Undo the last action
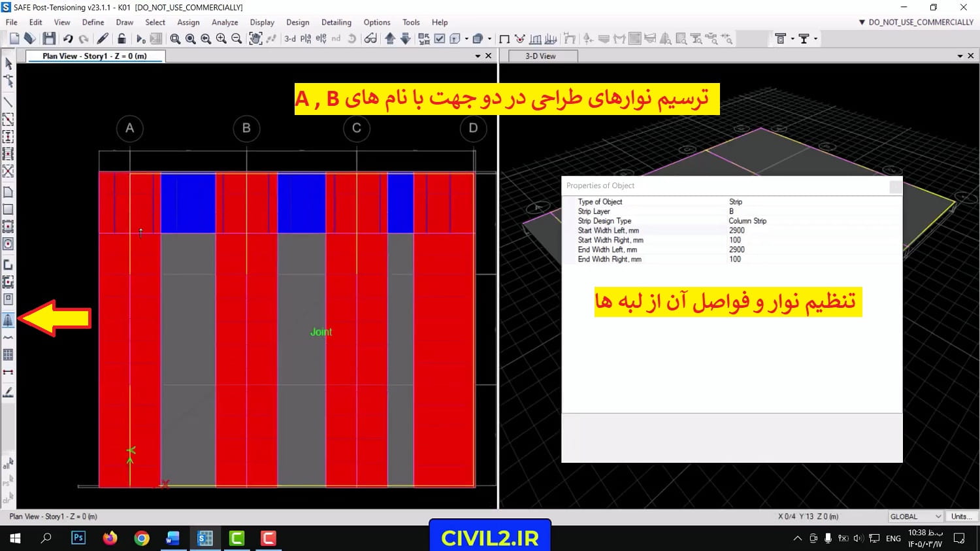This screenshot has width=980, height=551. (x=68, y=39)
